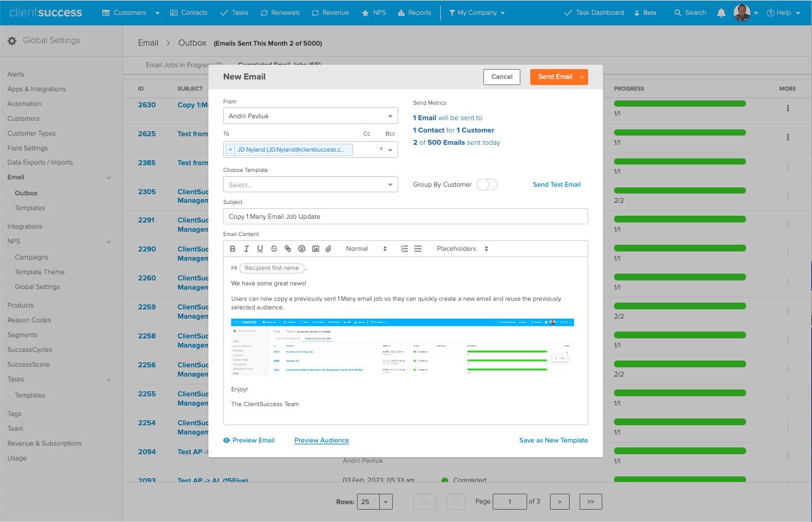The height and width of the screenshot is (522, 812).
Task: Open the Task Dashboard
Action: [594, 12]
